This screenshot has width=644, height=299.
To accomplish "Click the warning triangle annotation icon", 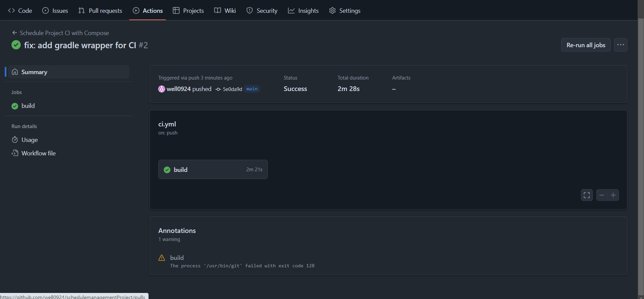I will (162, 258).
